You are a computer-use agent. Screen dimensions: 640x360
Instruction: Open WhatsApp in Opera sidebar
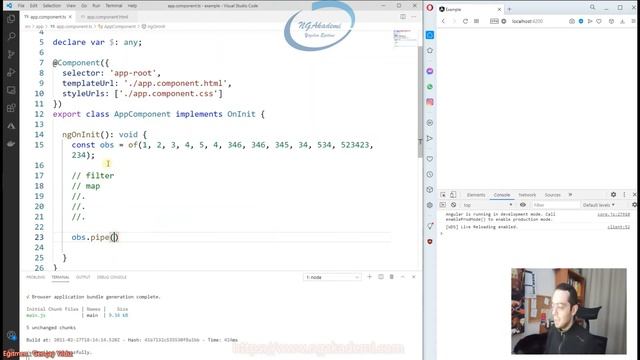pos(430,87)
